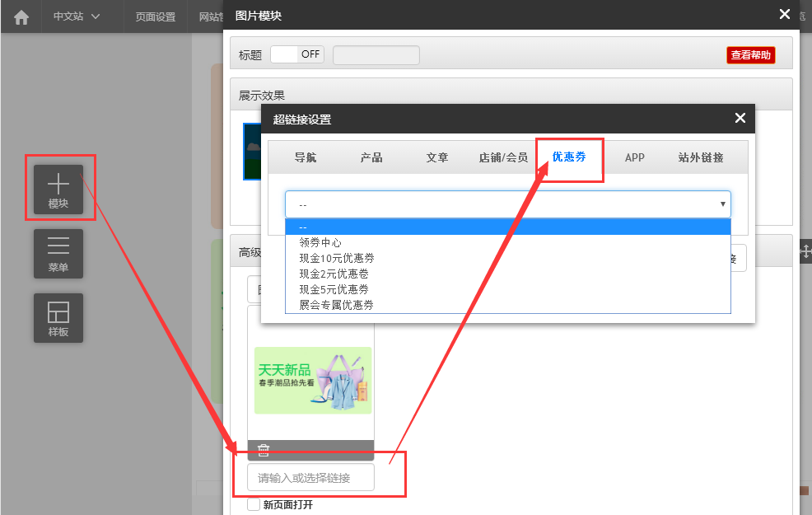Click the 请输入或选择链接 input field
The width and height of the screenshot is (812, 515).
pyautogui.click(x=310, y=477)
